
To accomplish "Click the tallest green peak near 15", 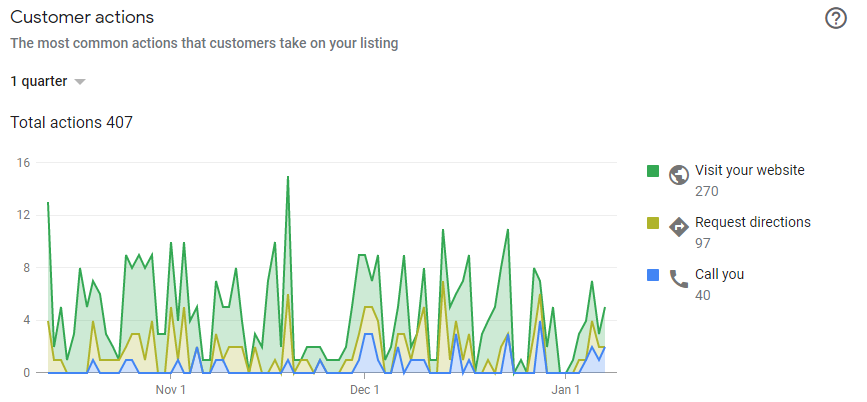I will coord(288,177).
